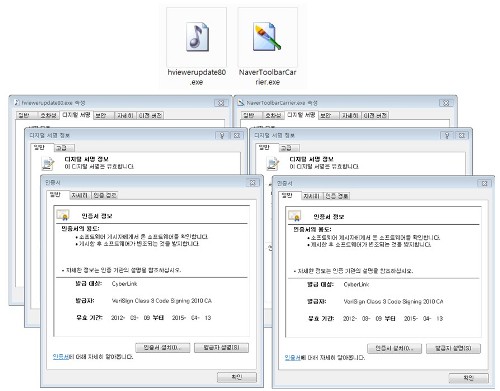
Task: Follow the 인증서 link in NaverToolbarCarrier's certificate dialog
Action: click(292, 357)
